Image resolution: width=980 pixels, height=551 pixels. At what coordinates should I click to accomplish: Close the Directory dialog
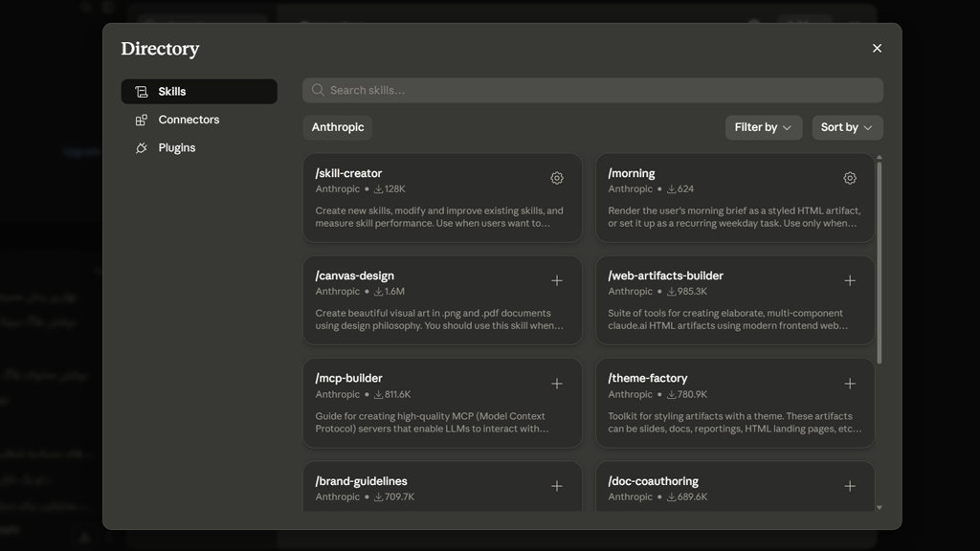point(877,48)
